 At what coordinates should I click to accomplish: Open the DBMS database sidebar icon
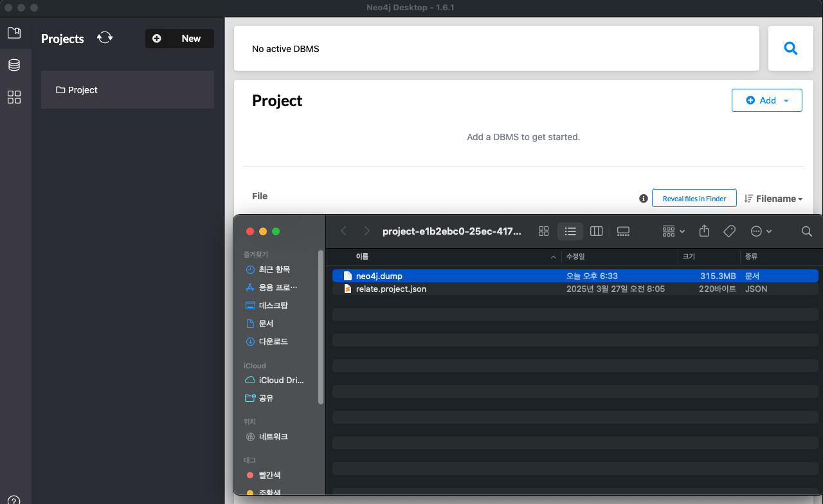click(14, 65)
